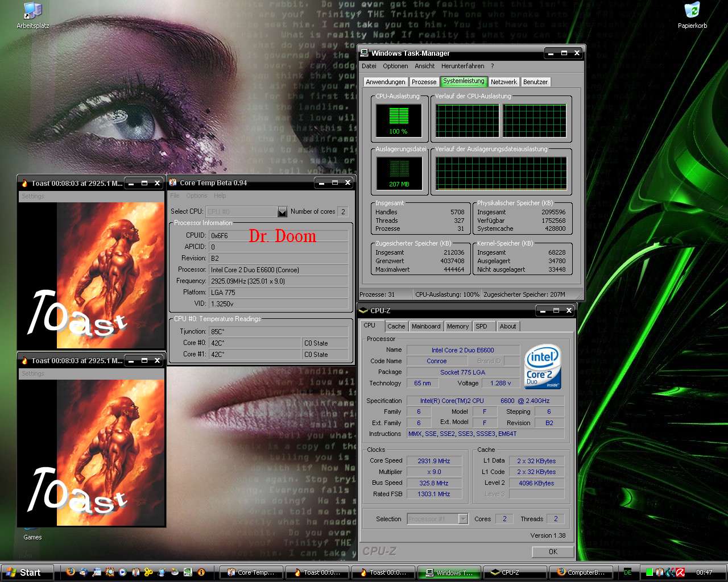Viewport: 728px width, 582px height.
Task: Open About tab in CPU-Z
Action: 508,326
